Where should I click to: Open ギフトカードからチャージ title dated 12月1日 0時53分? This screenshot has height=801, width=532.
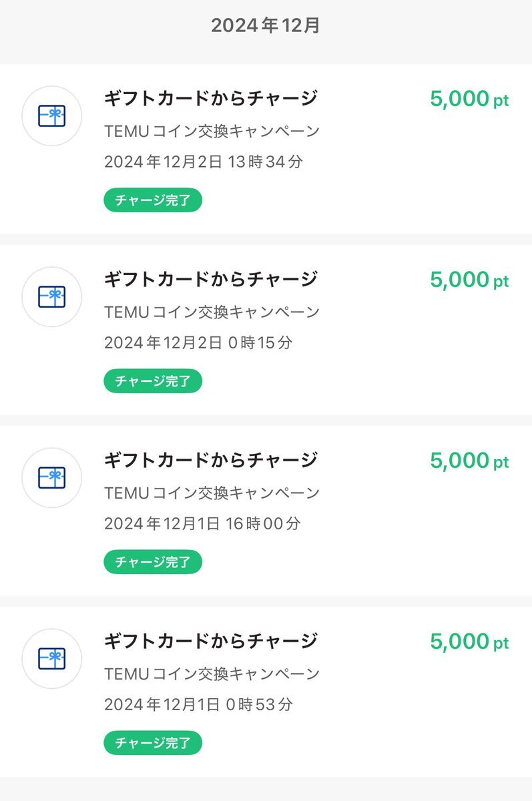pyautogui.click(x=211, y=641)
